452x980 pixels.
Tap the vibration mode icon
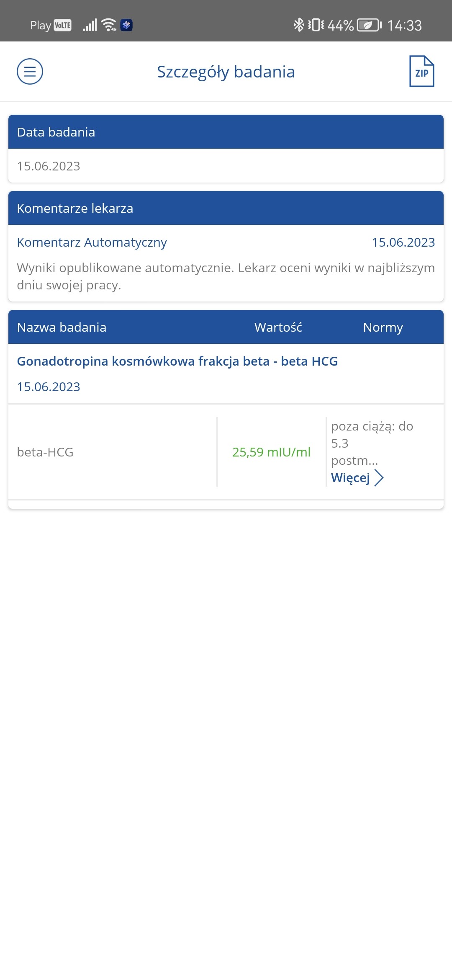click(316, 25)
